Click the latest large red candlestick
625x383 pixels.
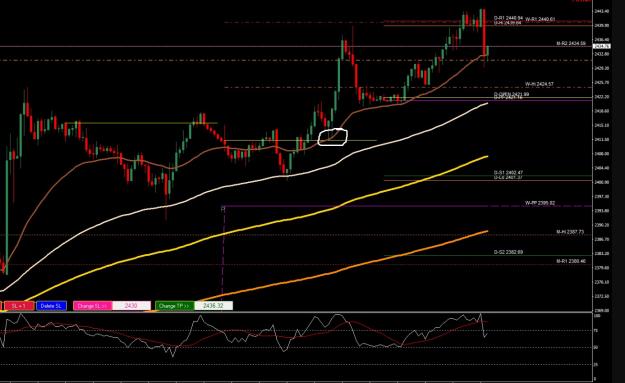click(483, 33)
